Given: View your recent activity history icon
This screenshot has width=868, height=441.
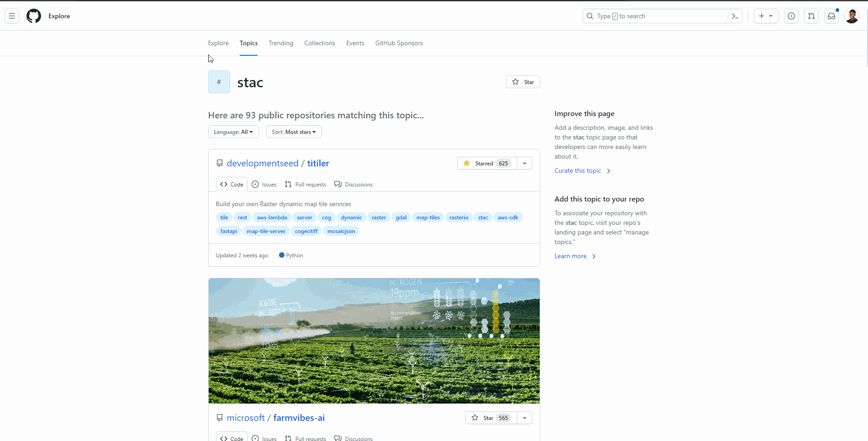Looking at the screenshot, I should [791, 16].
